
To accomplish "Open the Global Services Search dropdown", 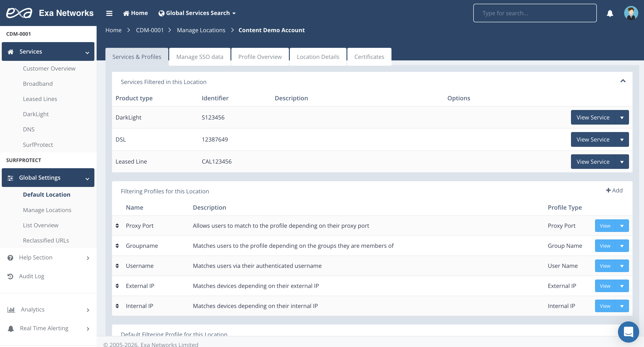I will [197, 13].
